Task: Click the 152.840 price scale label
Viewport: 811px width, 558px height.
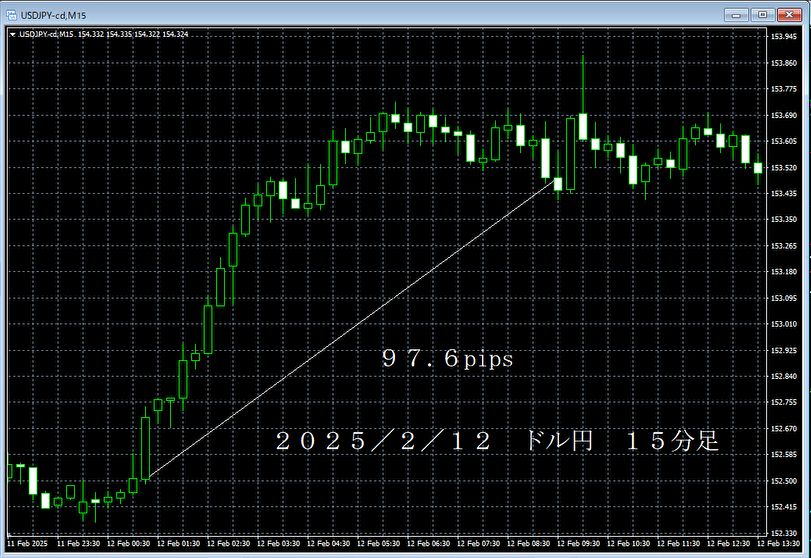Action: pyautogui.click(x=784, y=376)
